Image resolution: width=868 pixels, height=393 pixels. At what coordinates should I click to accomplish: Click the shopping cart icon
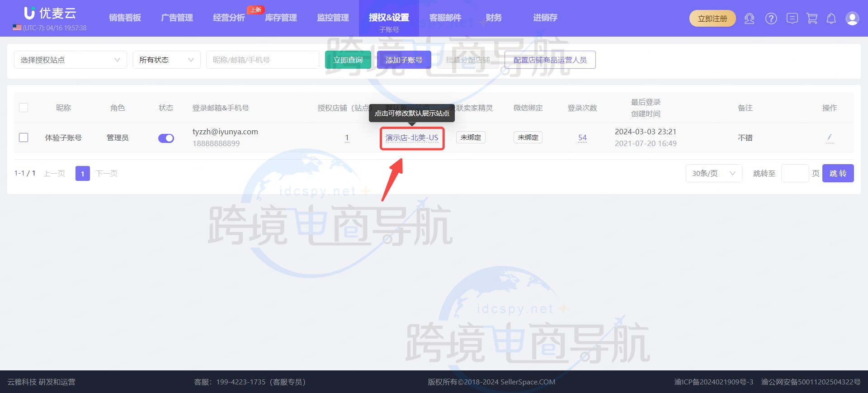click(x=812, y=19)
